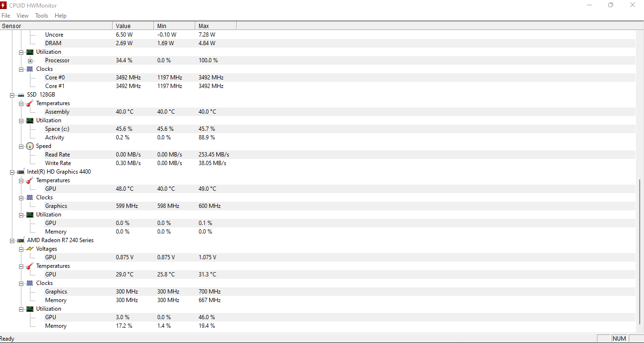The image size is (644, 343).
Task: Click the Voltages lightning icon under AMD Radeon
Action: click(x=30, y=249)
